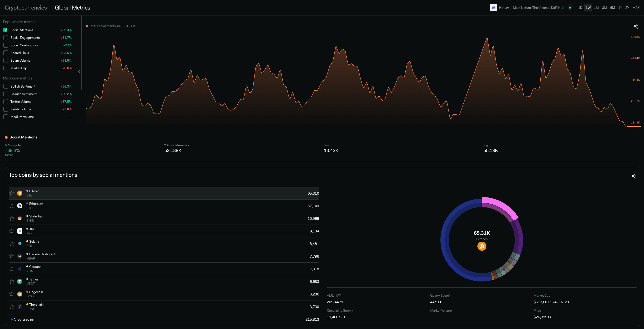Switch the timeframe to 1M
The image size is (644, 329).
tap(596, 8)
